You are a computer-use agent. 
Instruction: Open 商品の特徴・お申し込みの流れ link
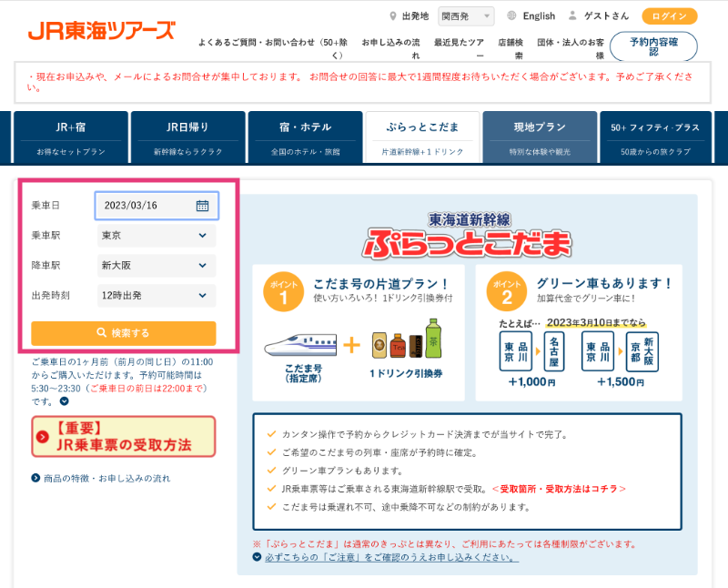click(x=106, y=478)
